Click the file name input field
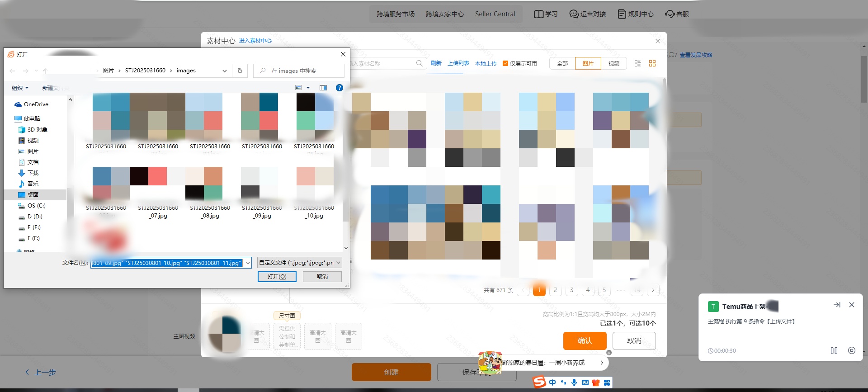Image resolution: width=868 pixels, height=392 pixels. (167, 263)
